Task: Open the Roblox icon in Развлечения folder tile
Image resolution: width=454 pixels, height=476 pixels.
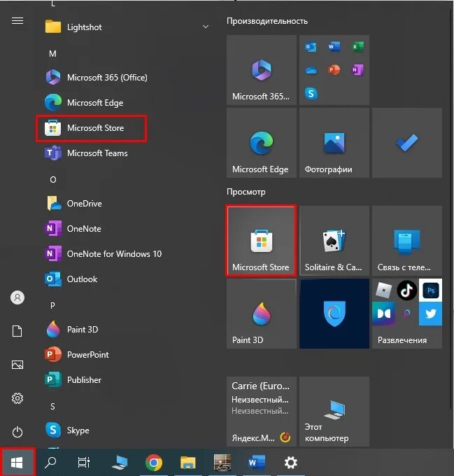Action: tap(383, 290)
